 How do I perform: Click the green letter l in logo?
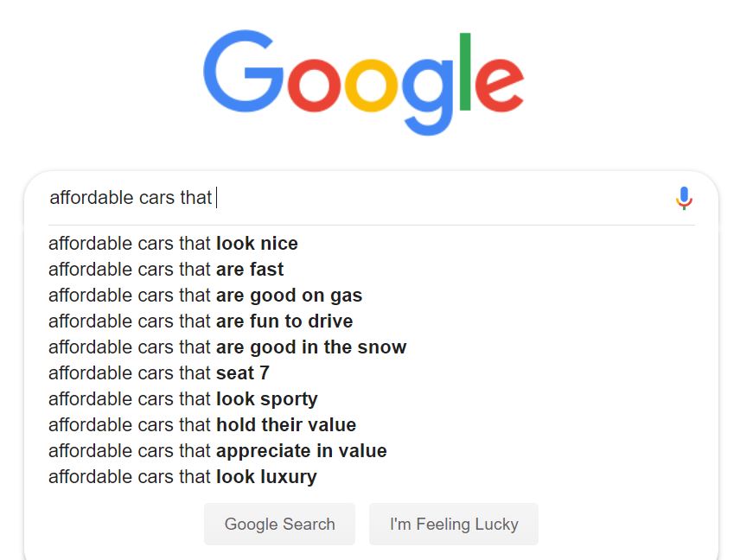(465, 71)
